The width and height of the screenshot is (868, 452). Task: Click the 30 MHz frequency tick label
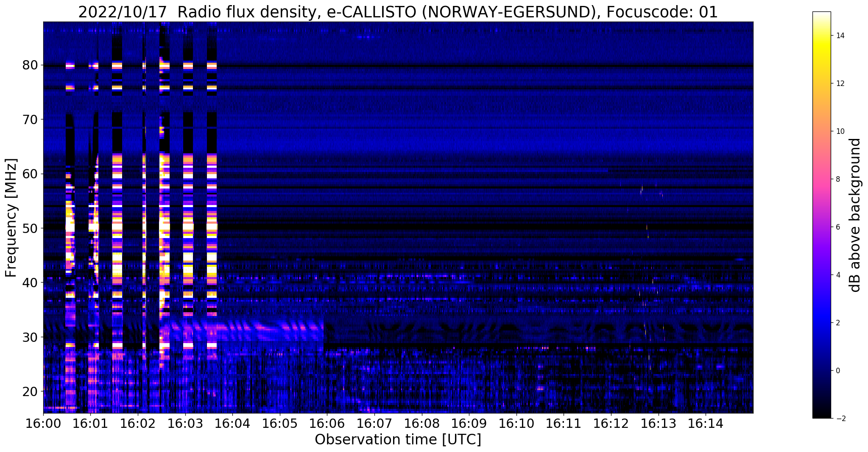(x=30, y=337)
